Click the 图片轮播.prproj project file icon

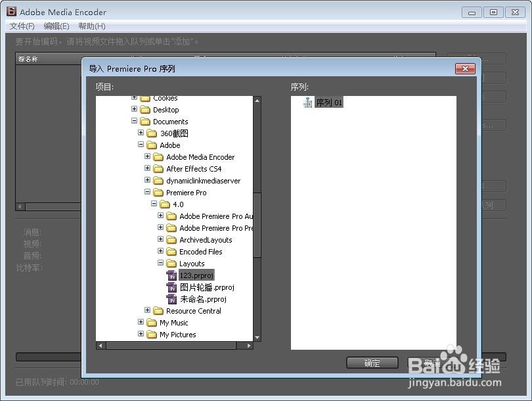171,287
